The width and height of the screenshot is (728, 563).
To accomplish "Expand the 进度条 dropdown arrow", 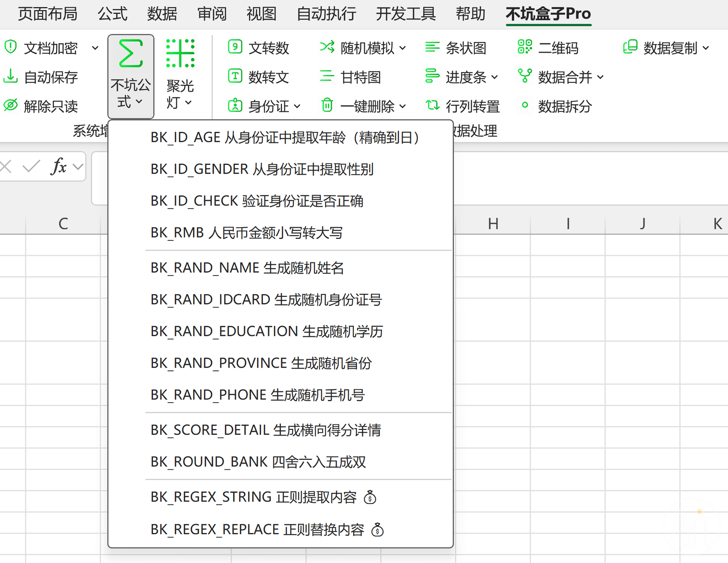I will tap(495, 77).
